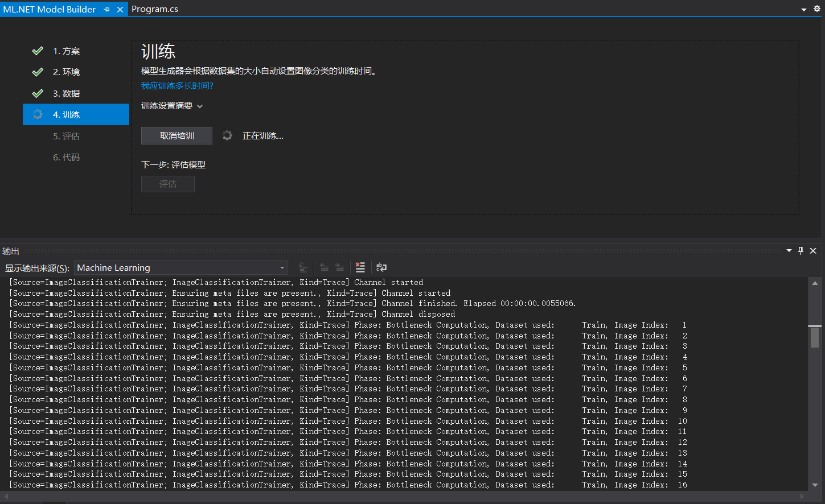The image size is (825, 504).
Task: Click the output scroll right arrow
Action: [803, 496]
